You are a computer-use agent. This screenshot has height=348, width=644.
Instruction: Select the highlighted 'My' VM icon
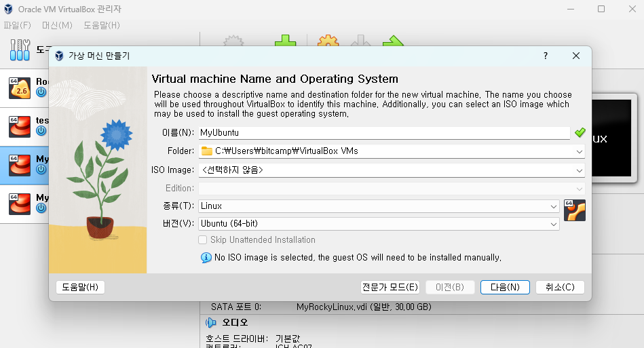tap(20, 165)
